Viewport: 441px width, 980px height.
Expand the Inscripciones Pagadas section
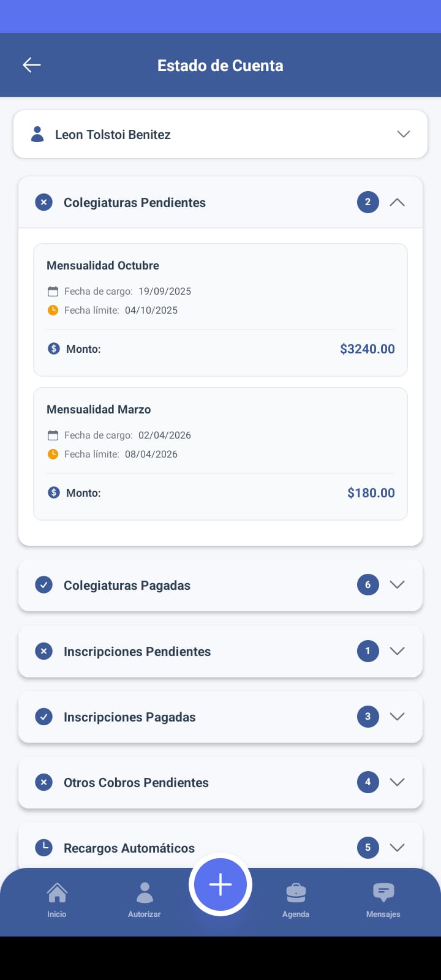click(397, 717)
